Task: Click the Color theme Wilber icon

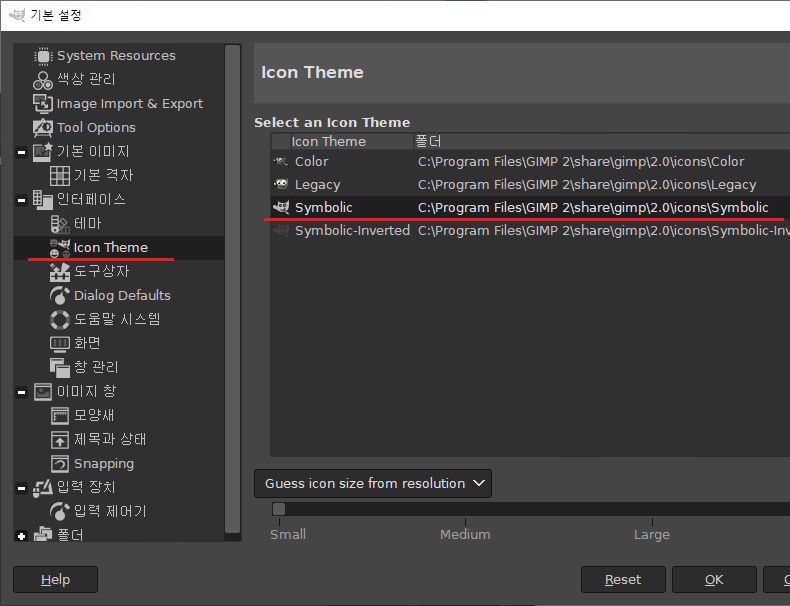Action: (281, 162)
